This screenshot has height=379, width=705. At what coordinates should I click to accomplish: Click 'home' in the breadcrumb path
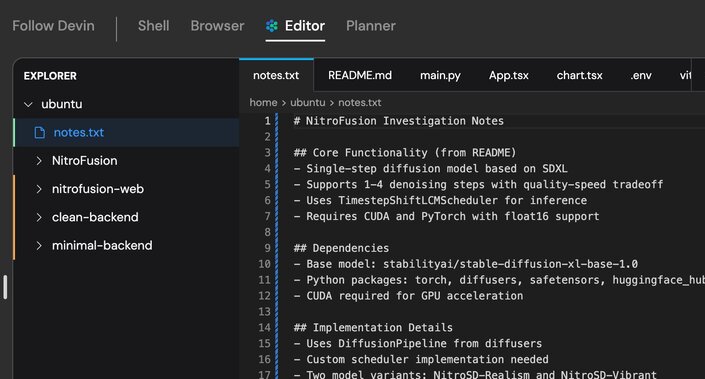pyautogui.click(x=263, y=103)
